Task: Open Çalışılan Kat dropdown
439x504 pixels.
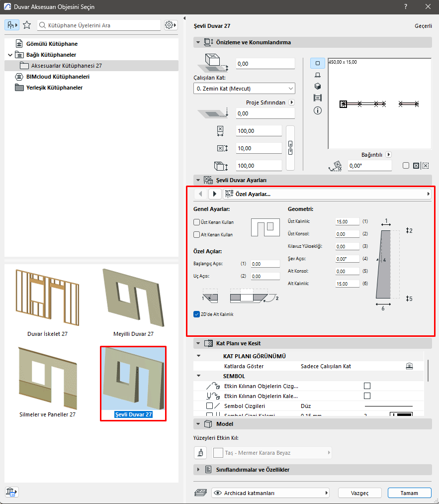Action: [x=245, y=89]
